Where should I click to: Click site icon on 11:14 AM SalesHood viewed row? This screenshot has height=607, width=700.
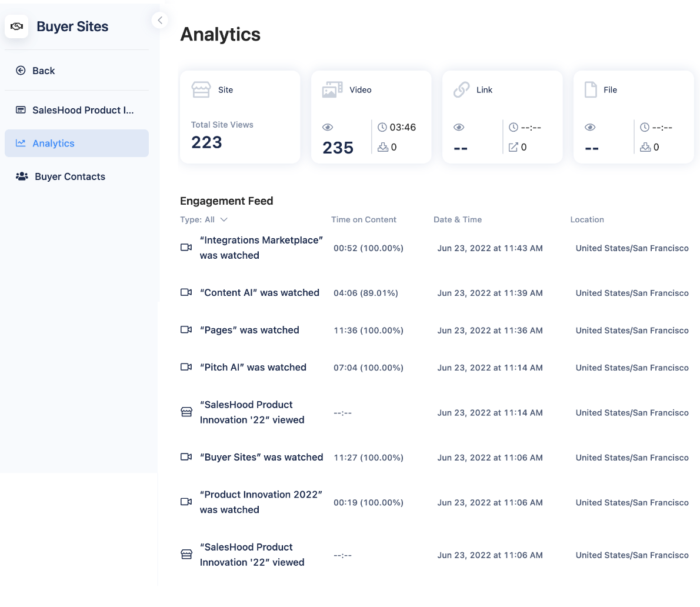point(186,412)
